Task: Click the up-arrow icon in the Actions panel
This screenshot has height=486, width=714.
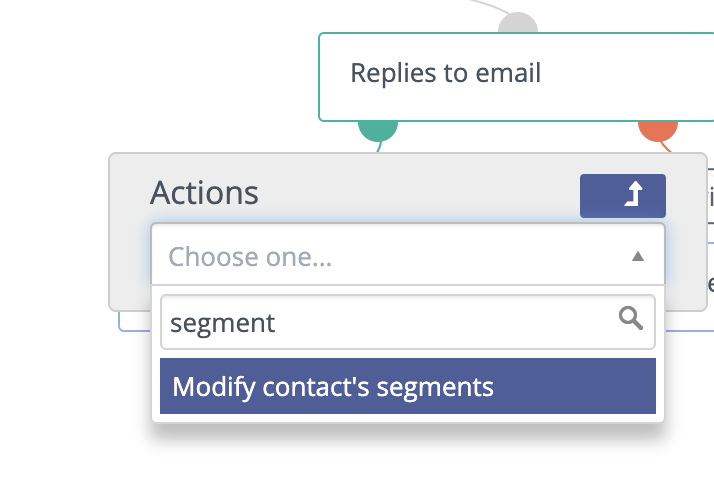Action: point(634,194)
